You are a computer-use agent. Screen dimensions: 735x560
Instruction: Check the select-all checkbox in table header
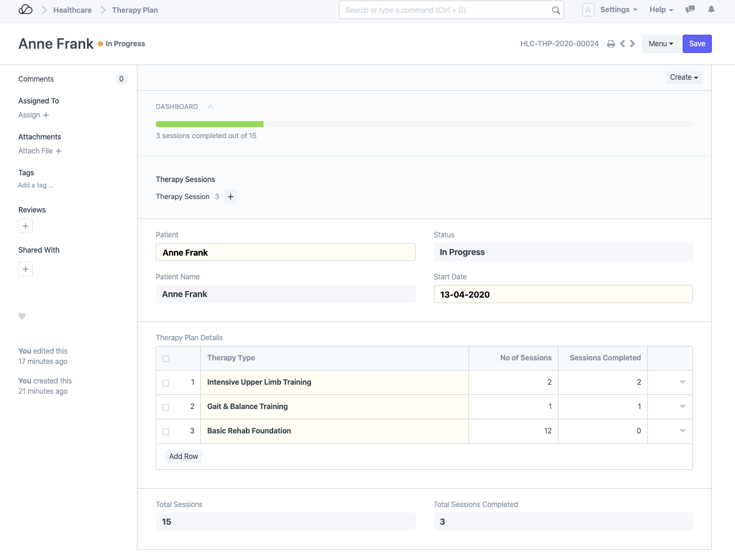(166, 359)
